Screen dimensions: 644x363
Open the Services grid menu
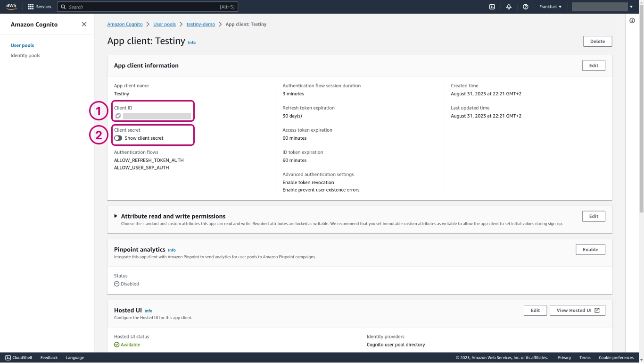[40, 7]
